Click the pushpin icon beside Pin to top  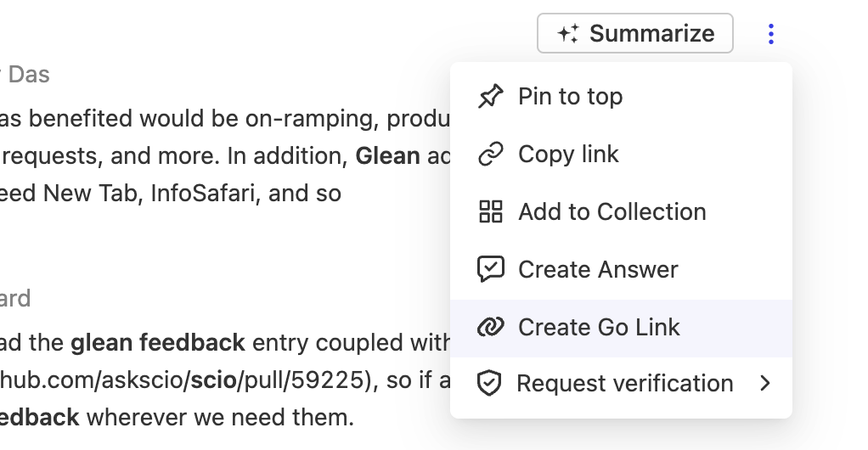click(491, 97)
